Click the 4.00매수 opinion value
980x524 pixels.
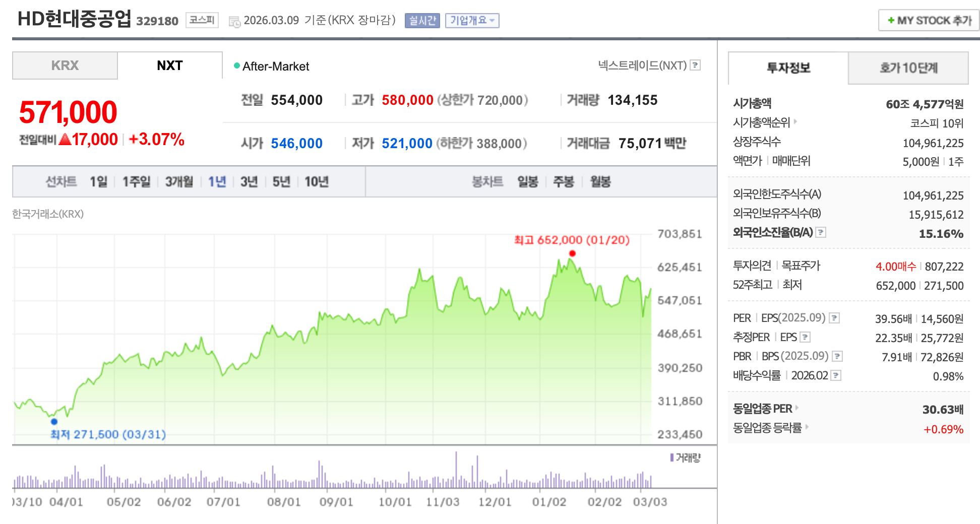[x=896, y=267]
